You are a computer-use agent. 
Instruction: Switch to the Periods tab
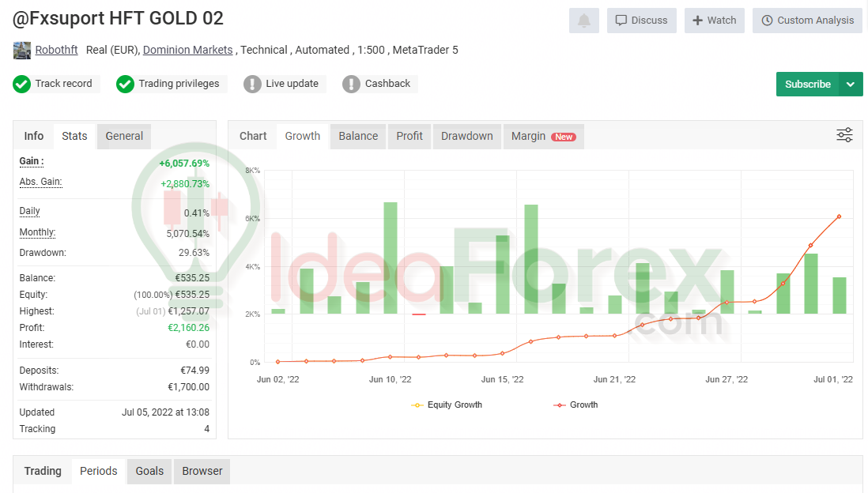pyautogui.click(x=99, y=471)
